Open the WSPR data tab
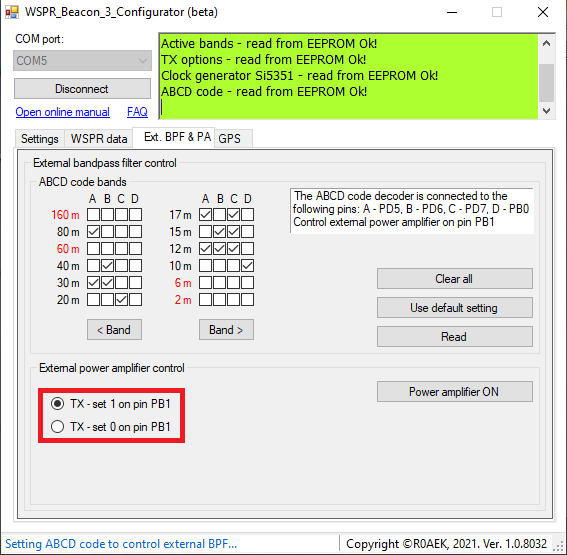 [x=99, y=139]
